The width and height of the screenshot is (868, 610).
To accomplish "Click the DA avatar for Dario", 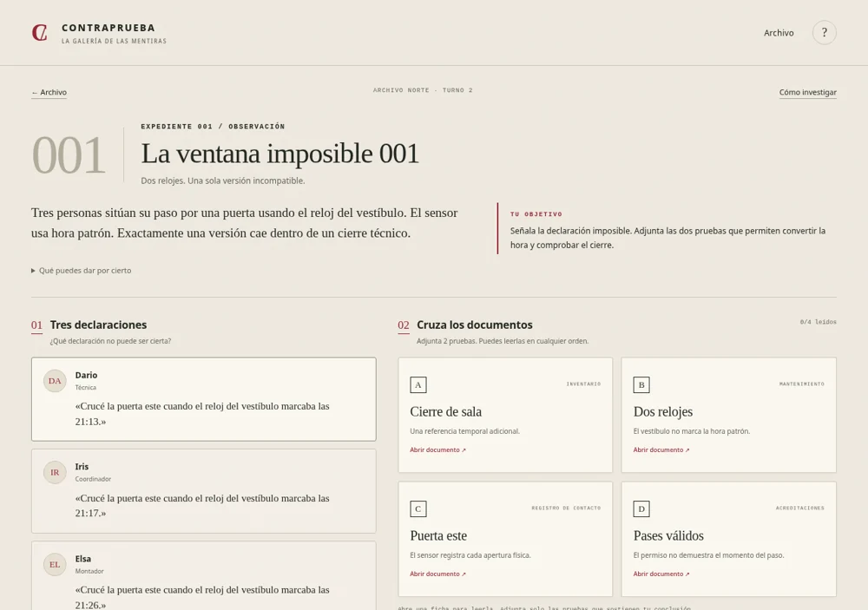I will click(55, 381).
